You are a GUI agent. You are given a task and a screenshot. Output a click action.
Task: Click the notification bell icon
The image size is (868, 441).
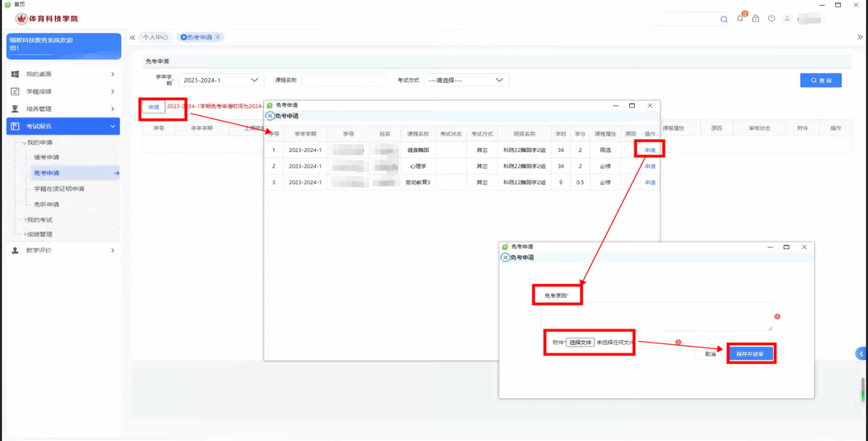740,19
